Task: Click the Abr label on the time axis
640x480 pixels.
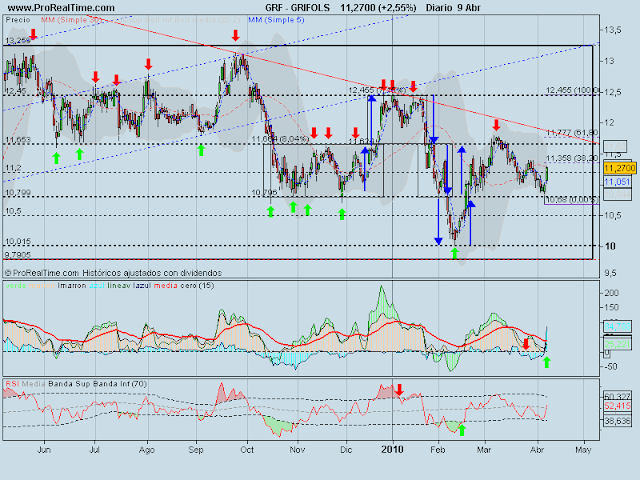Action: click(x=537, y=450)
